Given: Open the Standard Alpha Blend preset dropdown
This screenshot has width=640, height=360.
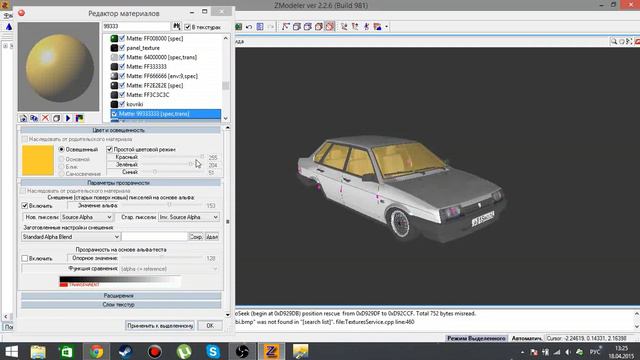Looking at the screenshot, I should pos(71,237).
